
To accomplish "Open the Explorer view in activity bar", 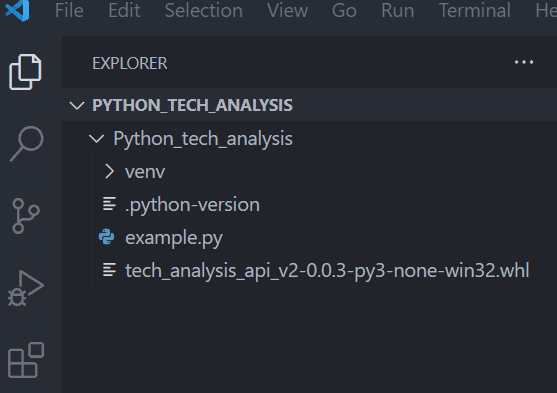I will pyautogui.click(x=26, y=72).
